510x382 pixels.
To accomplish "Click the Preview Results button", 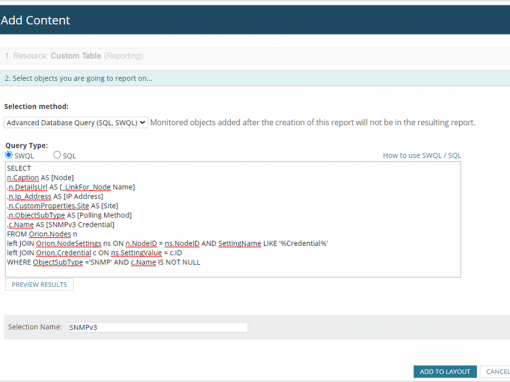I will 39,284.
